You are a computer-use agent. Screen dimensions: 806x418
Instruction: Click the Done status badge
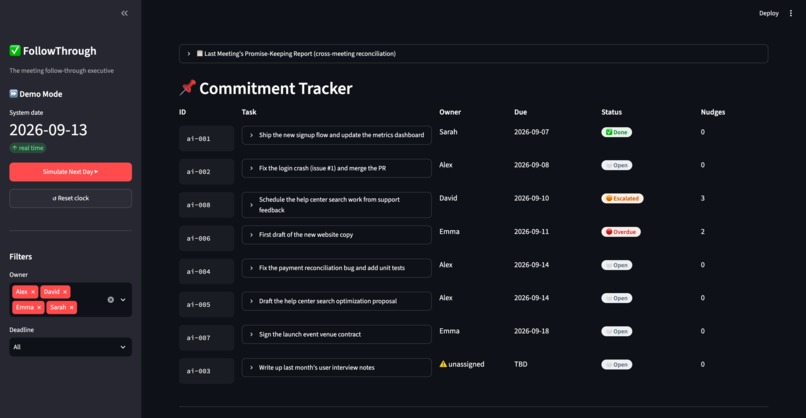point(616,132)
